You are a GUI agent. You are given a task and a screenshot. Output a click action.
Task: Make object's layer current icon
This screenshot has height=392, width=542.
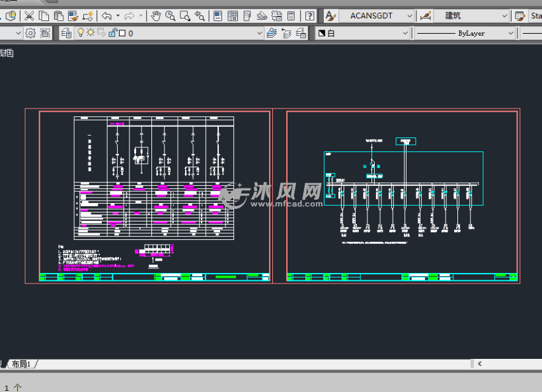(x=272, y=33)
